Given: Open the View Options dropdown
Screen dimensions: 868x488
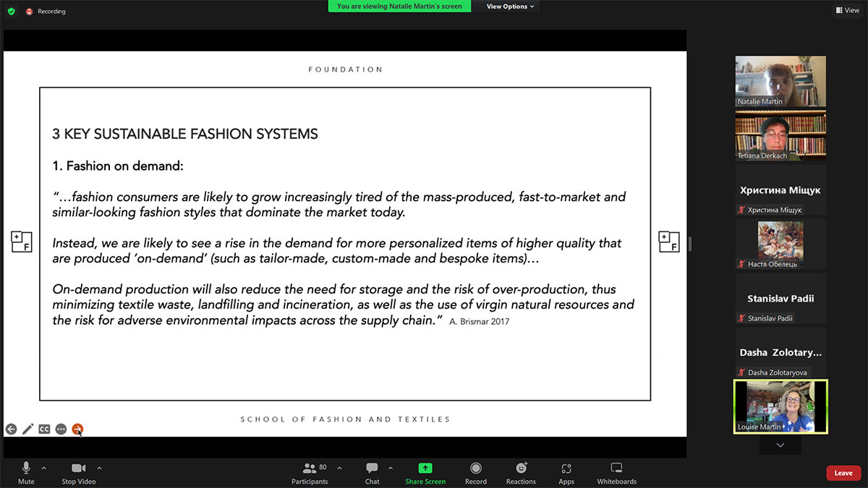Looking at the screenshot, I should pos(510,7).
